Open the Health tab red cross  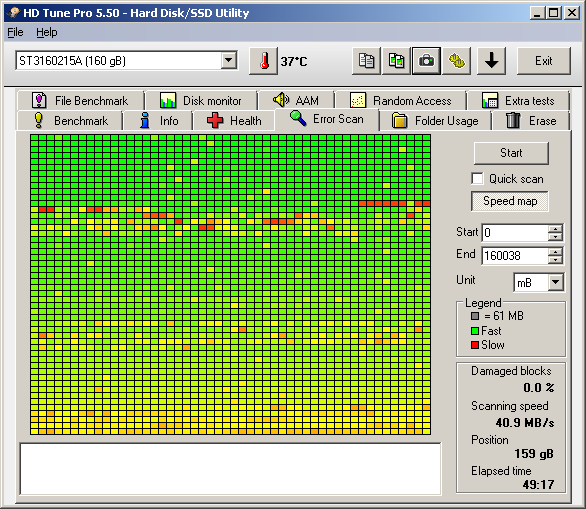[x=215, y=121]
